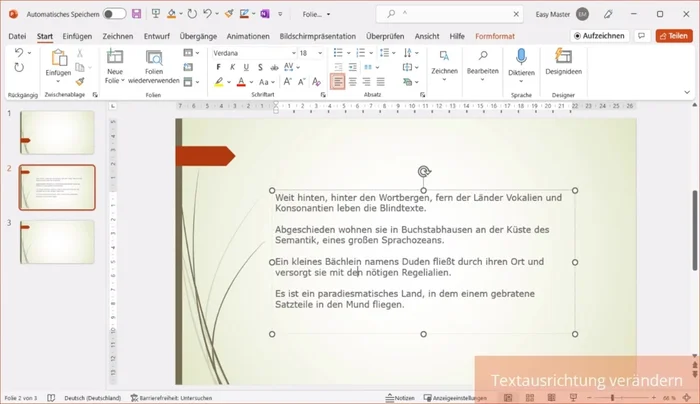
Task: Click the Neue Folie button
Action: (x=115, y=66)
